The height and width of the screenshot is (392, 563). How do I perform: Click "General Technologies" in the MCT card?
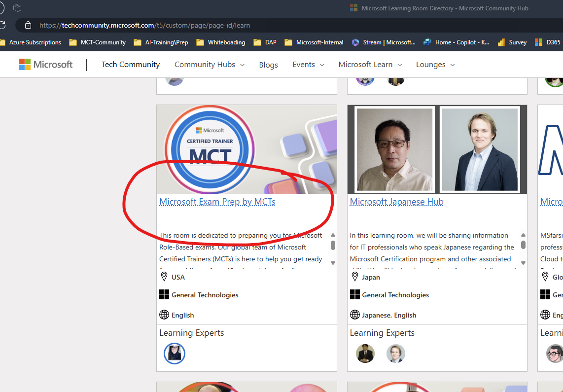pos(205,295)
